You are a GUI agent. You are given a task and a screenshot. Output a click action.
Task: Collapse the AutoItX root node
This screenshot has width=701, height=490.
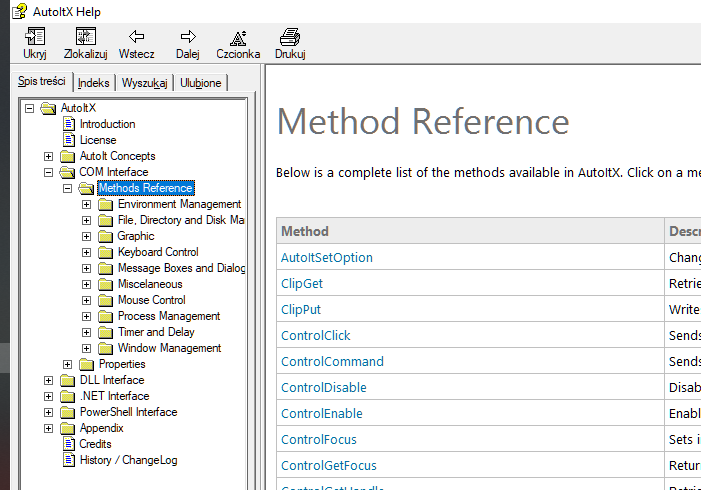point(30,108)
